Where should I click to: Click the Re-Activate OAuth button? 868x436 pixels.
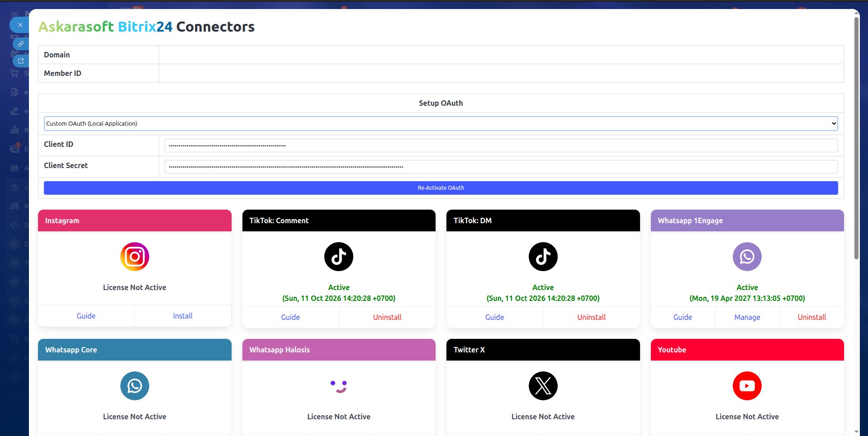coord(441,188)
